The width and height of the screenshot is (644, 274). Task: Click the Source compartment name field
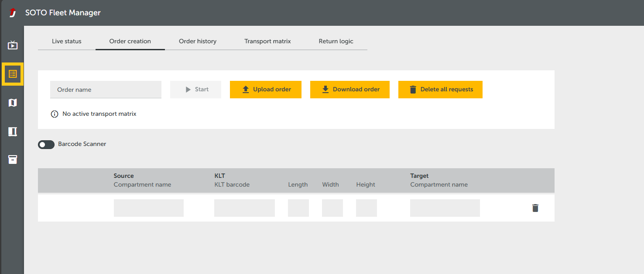(x=149, y=208)
